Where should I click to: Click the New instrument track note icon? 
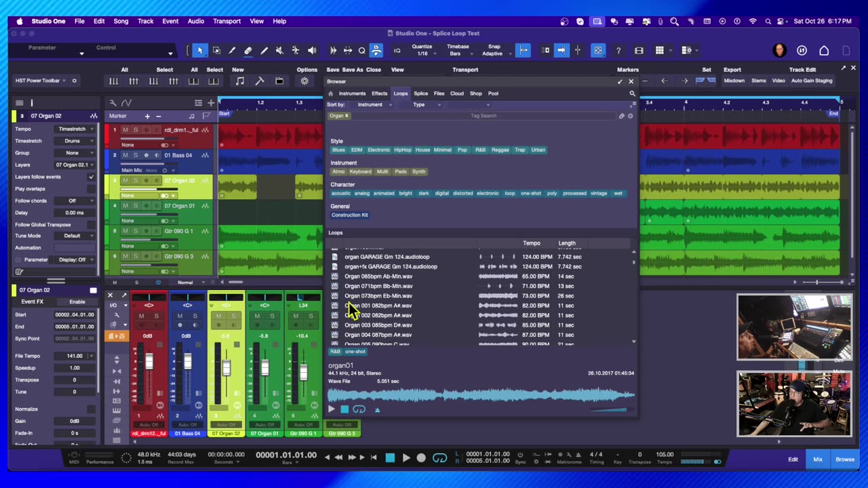[239, 81]
